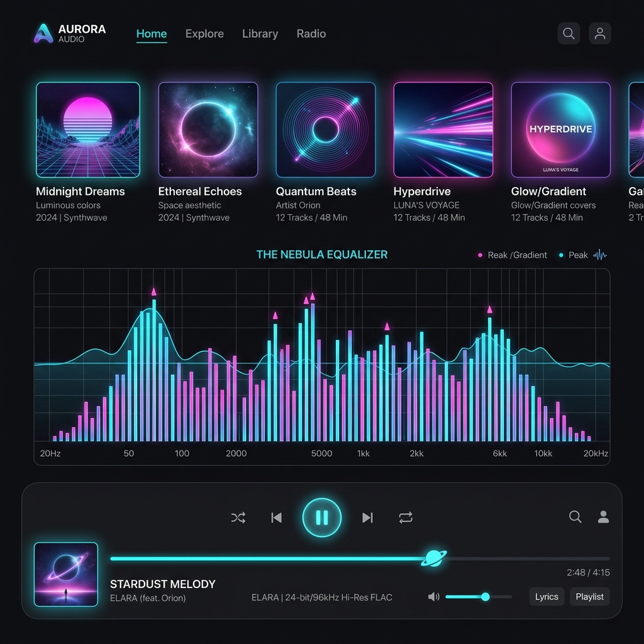This screenshot has height=644, width=644.
Task: Pause the current song
Action: pos(322,518)
